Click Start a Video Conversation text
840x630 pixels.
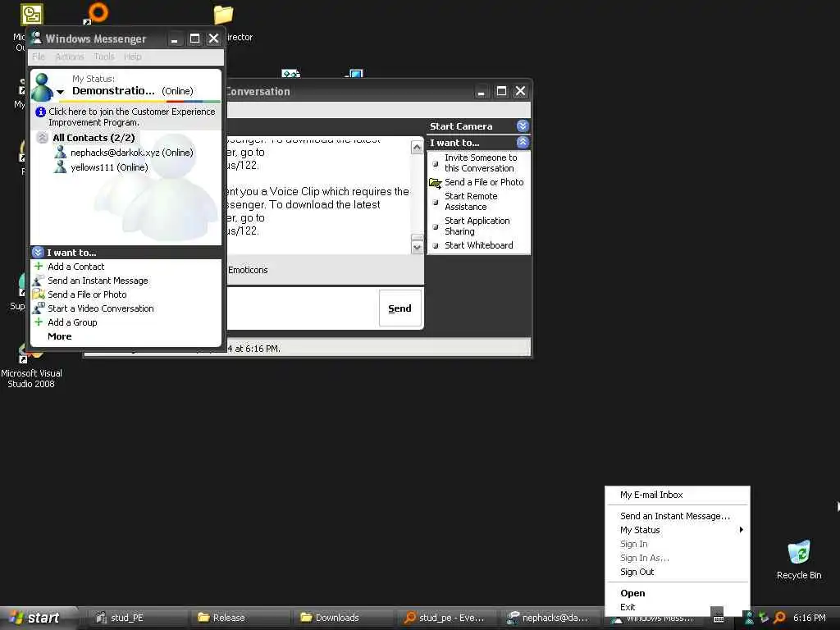(x=101, y=308)
